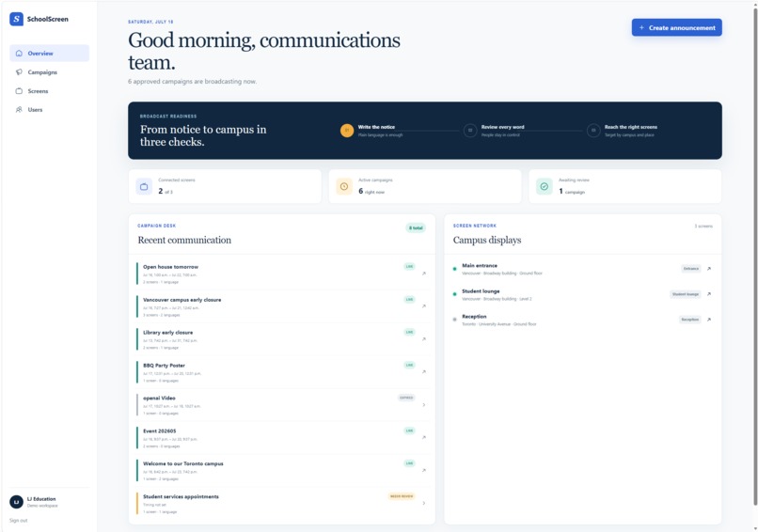Open the Open house tomorrow arrow icon
758x532 pixels.
tap(424, 274)
